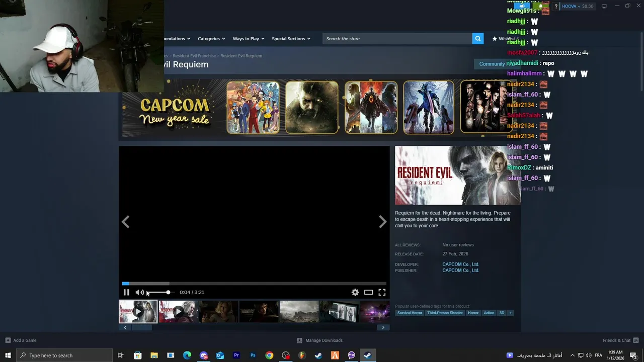Select the second trailer thumbnail
Viewport: 644px width, 362px height.
click(x=178, y=312)
